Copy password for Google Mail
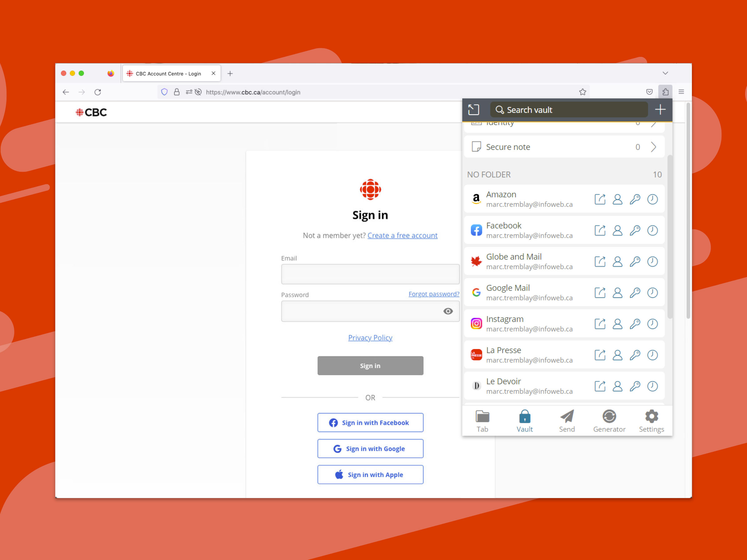This screenshot has height=560, width=747. coord(635,293)
